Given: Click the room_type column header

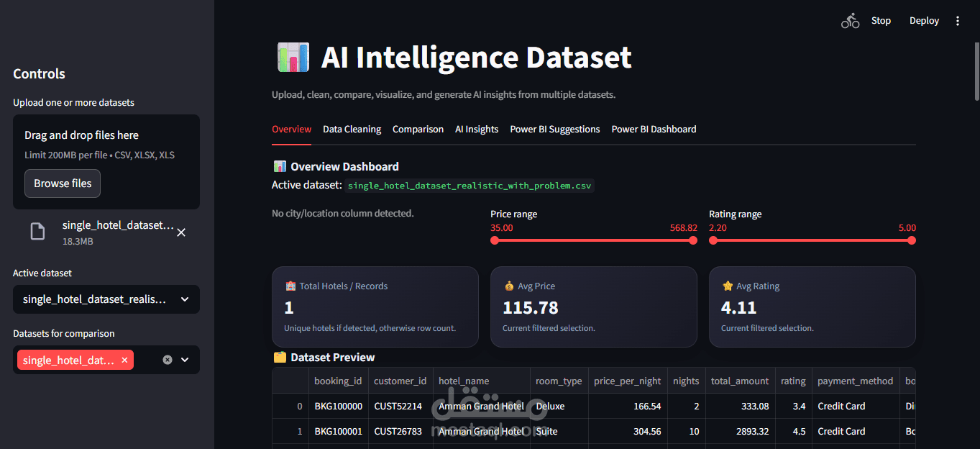Looking at the screenshot, I should (x=559, y=381).
